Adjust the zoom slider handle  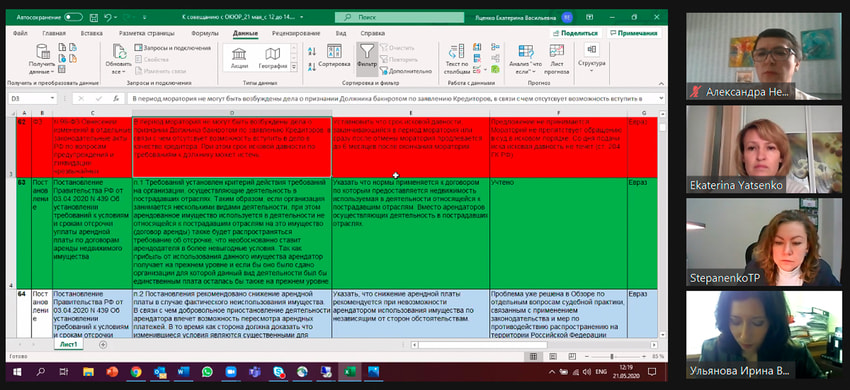click(611, 356)
